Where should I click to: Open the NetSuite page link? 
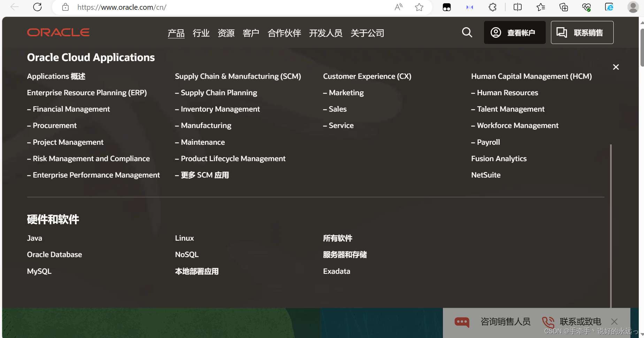pos(485,175)
